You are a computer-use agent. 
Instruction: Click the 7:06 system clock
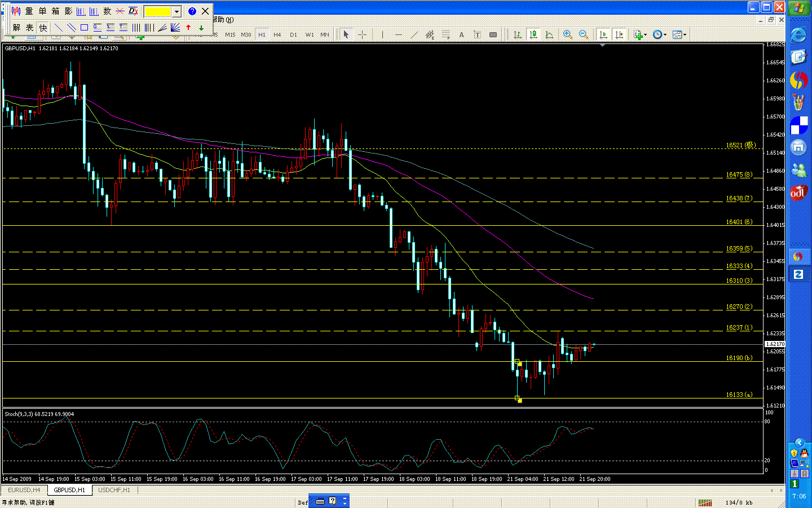tap(799, 496)
